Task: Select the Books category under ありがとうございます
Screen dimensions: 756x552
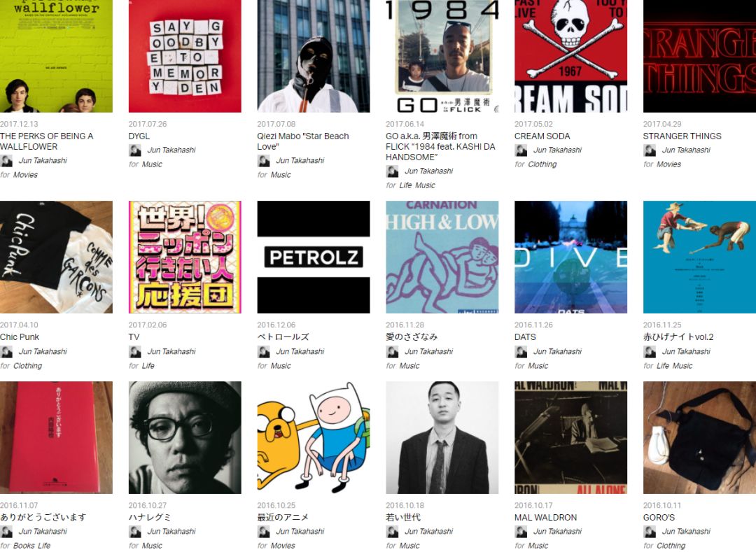Action: click(x=24, y=546)
